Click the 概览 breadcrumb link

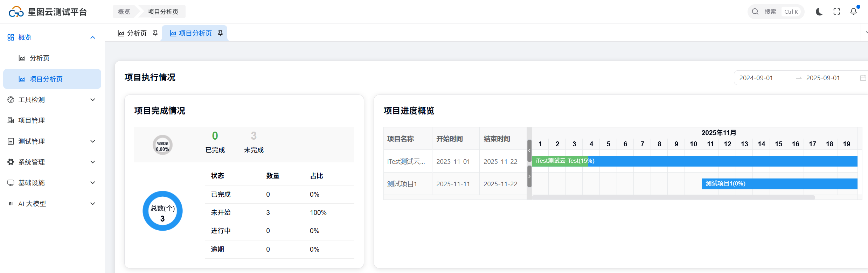124,12
